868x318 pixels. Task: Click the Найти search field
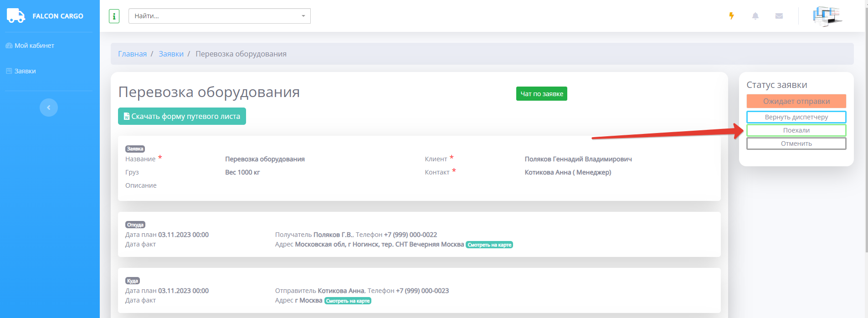[214, 16]
